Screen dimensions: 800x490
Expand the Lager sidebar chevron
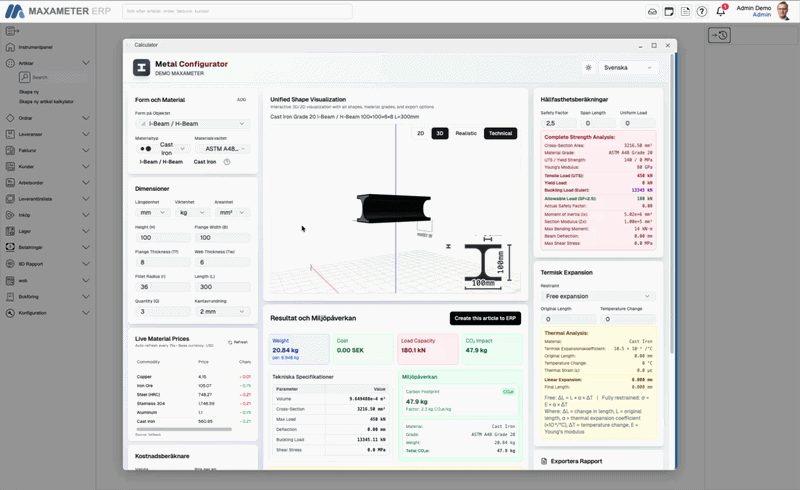pos(86,231)
